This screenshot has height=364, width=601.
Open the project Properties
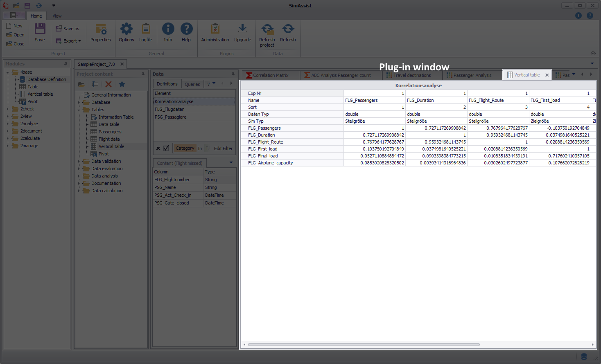coord(101,32)
